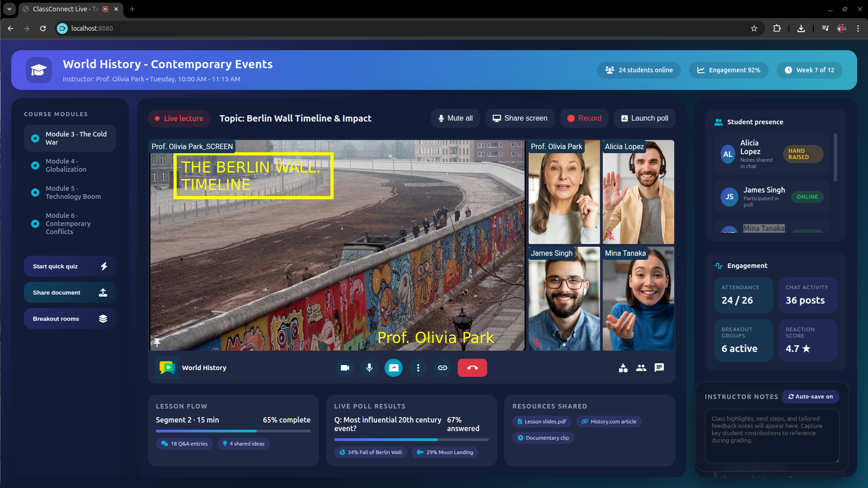Open the Chrome tab search dropdown arrow

(x=9, y=9)
